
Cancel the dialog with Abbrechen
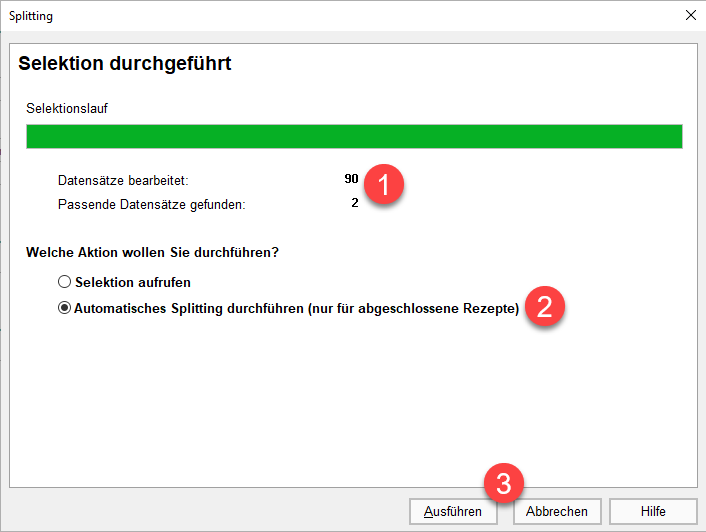point(556,511)
